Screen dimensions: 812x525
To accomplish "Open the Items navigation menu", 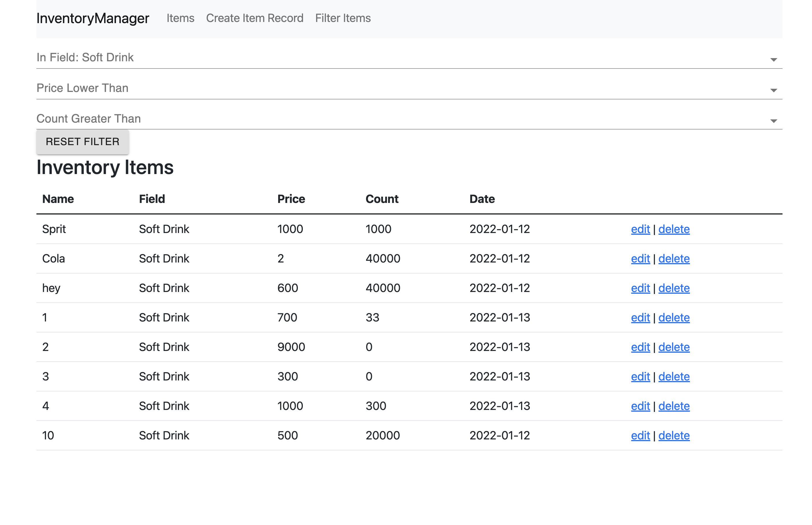I will click(180, 18).
